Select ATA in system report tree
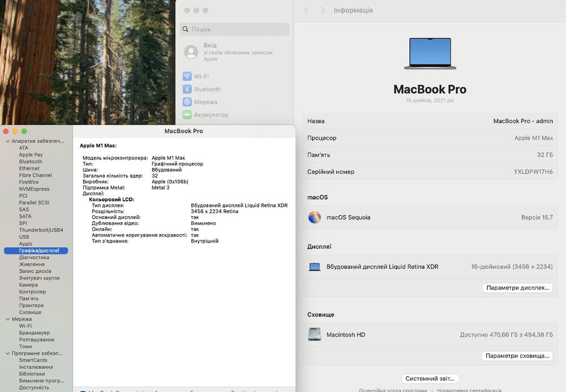 click(x=23, y=148)
